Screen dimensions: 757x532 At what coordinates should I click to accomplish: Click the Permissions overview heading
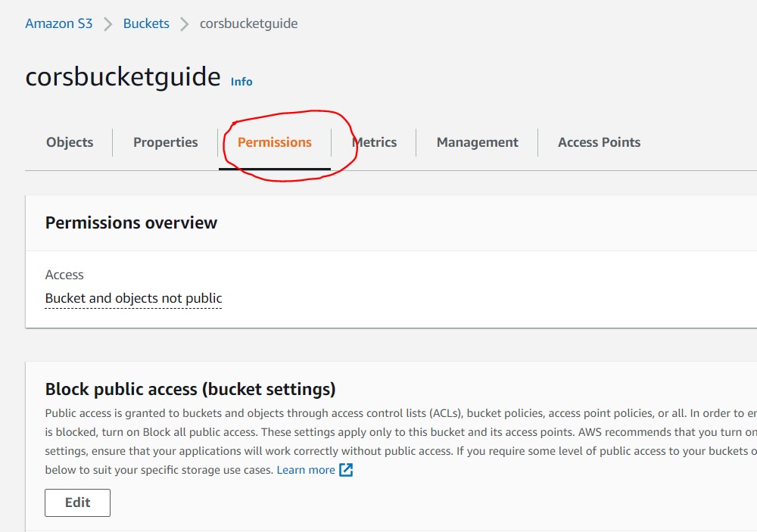point(131,222)
